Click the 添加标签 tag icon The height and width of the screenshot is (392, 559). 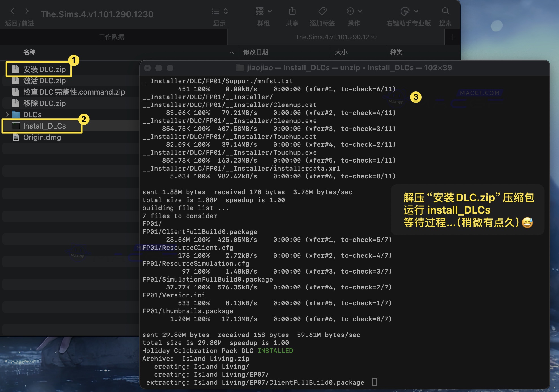(323, 11)
